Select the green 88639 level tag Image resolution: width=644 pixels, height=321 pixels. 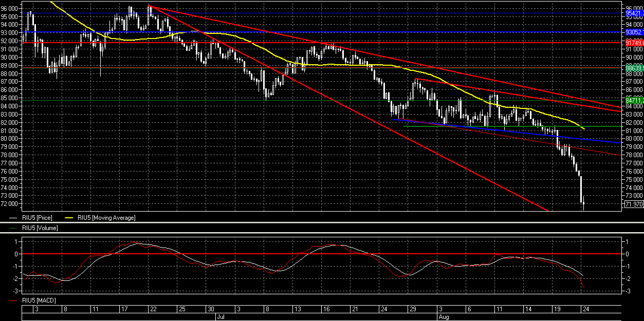[x=634, y=67]
